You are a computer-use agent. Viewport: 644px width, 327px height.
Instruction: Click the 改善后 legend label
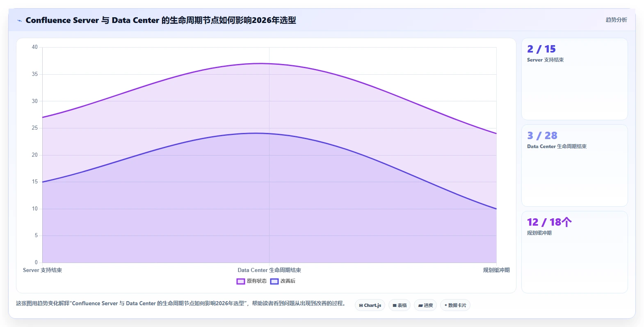pyautogui.click(x=288, y=281)
